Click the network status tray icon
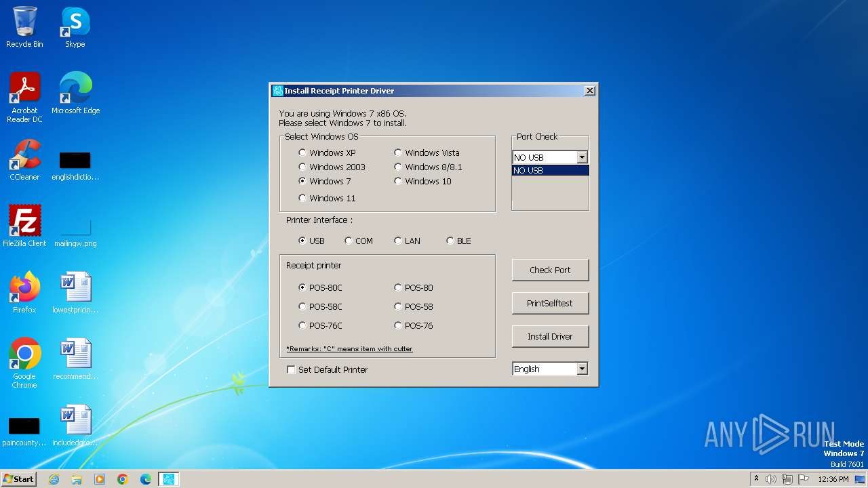Image resolution: width=868 pixels, height=488 pixels. pyautogui.click(x=787, y=479)
